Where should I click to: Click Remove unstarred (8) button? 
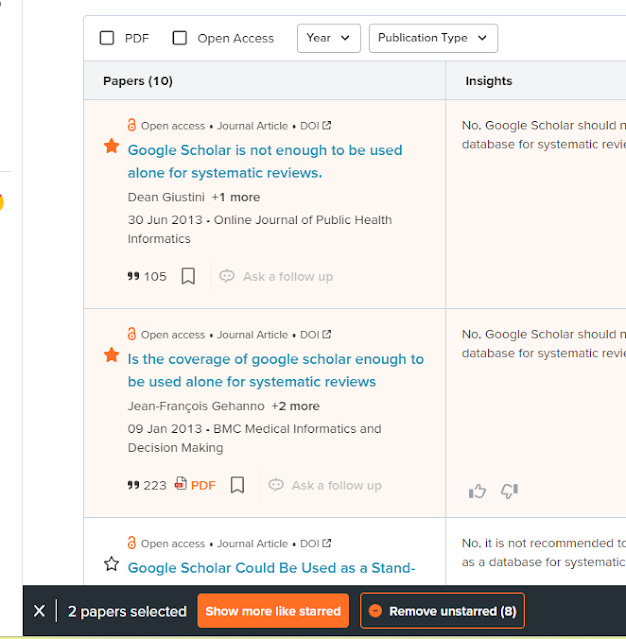442,611
